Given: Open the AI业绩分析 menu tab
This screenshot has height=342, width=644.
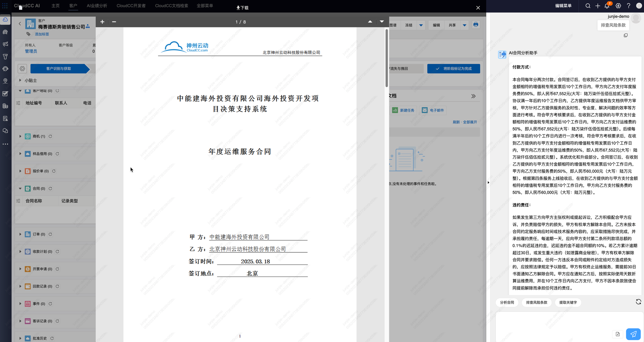Looking at the screenshot, I should pyautogui.click(x=97, y=6).
